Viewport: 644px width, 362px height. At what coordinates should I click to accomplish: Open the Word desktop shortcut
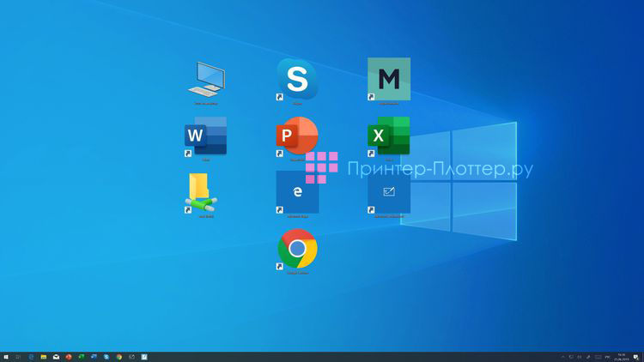[205, 136]
